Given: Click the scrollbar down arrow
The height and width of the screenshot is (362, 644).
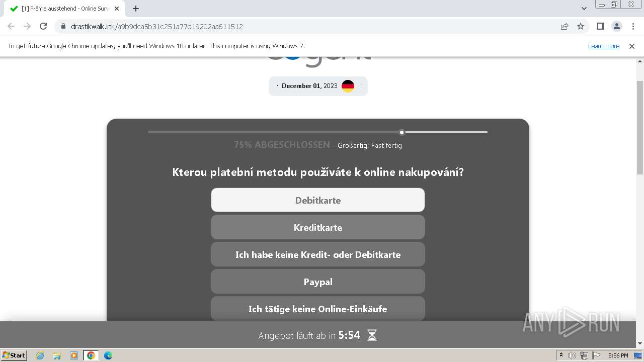Looking at the screenshot, I should coord(640,343).
